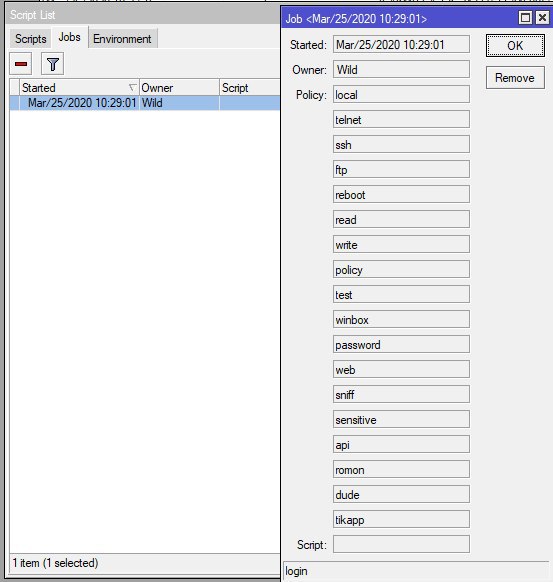Click the policy field 'password'
The width and height of the screenshot is (553, 582).
pyautogui.click(x=401, y=345)
